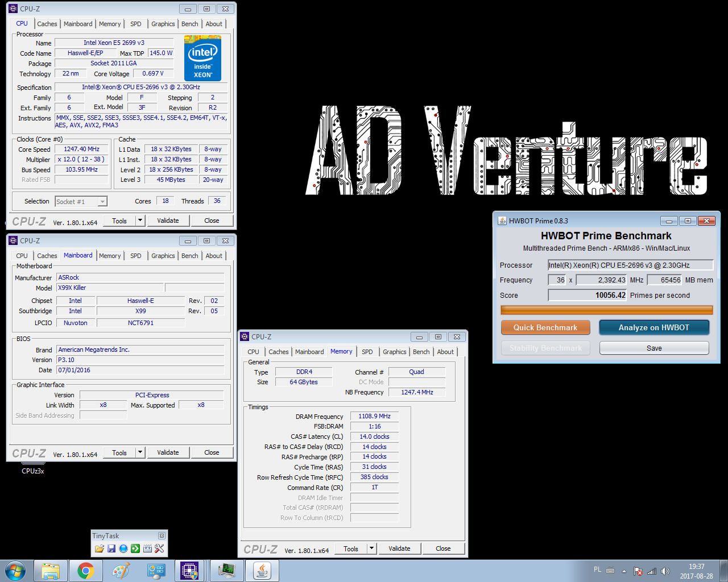728x582 pixels.
Task: Click the HWBOT Processor name field
Action: tap(631, 265)
